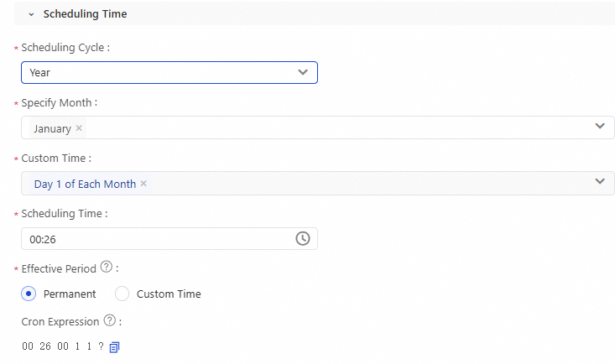Collapse the Scheduling Time section chevron
Viewport: 615px width, 364px height.
[x=31, y=14]
